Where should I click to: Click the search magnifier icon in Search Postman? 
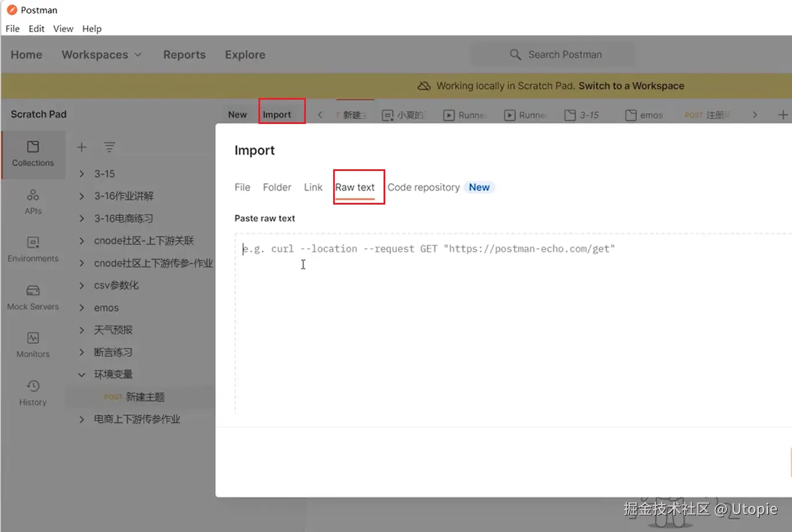coord(515,54)
